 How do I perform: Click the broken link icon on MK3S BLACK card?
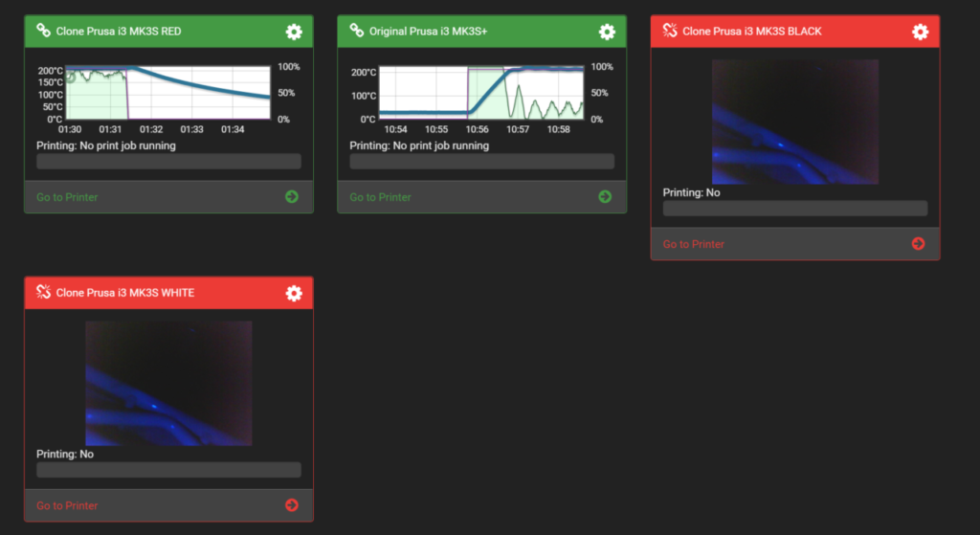coord(670,30)
